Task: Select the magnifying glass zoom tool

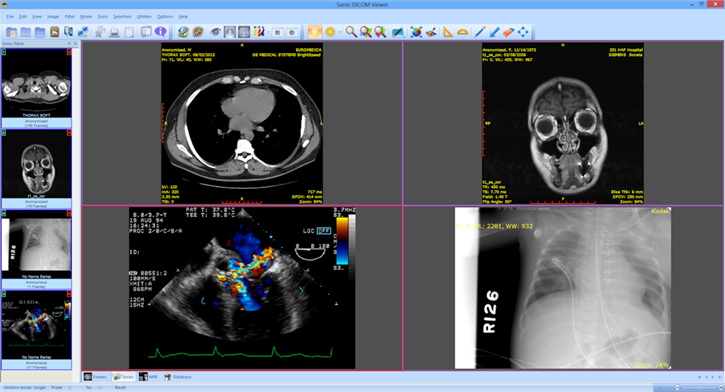Action: [x=351, y=32]
